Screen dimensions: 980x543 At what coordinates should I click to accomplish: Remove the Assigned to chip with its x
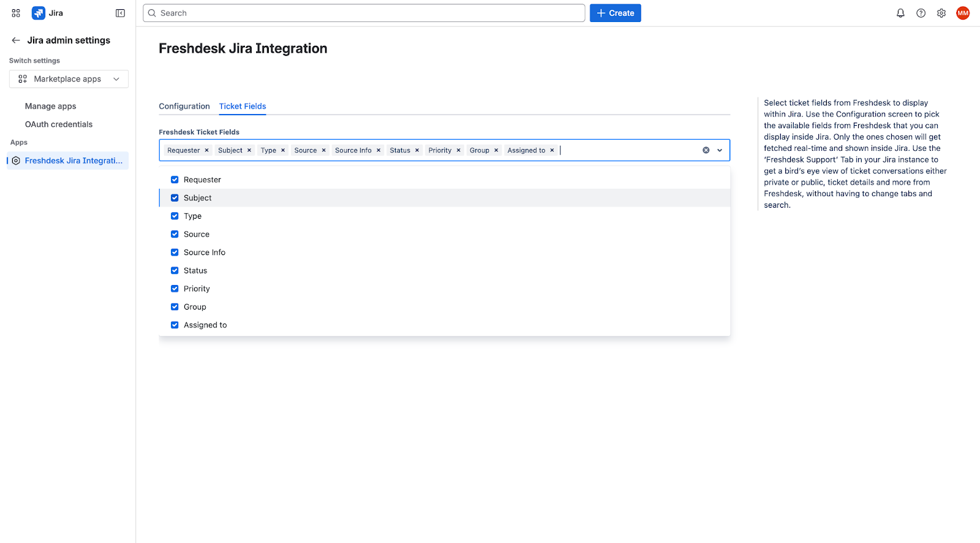(552, 150)
